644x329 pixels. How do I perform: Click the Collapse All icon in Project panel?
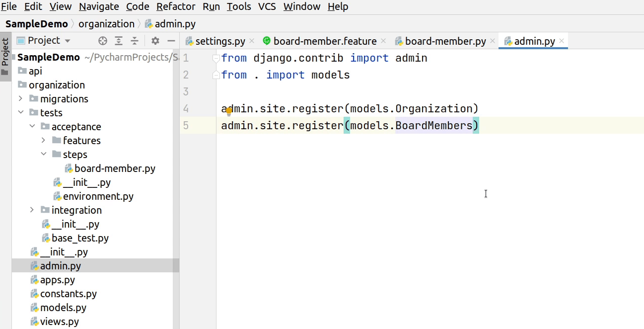(135, 41)
